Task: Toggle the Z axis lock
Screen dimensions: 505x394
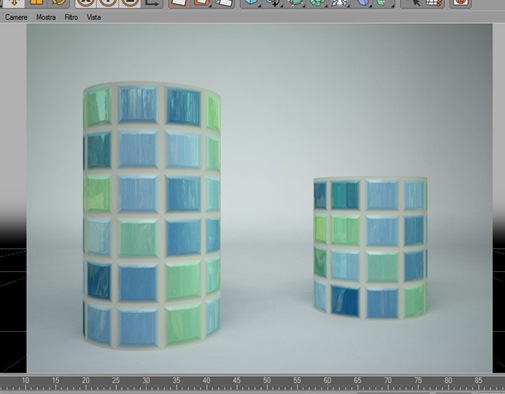Action: [130, 3]
